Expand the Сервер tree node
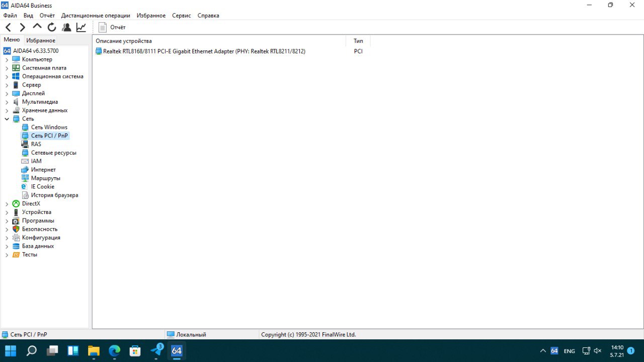Screen dimensions: 644x362 [x=7, y=85]
